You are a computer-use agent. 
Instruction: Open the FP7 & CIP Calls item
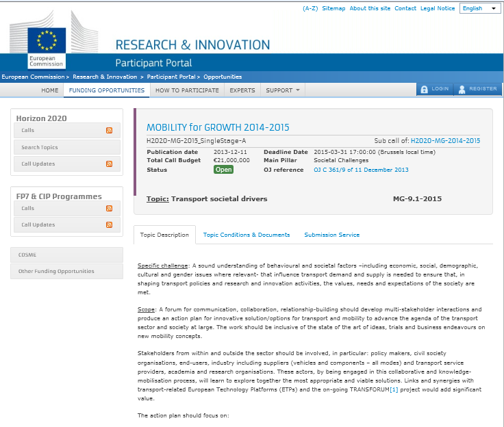point(67,208)
